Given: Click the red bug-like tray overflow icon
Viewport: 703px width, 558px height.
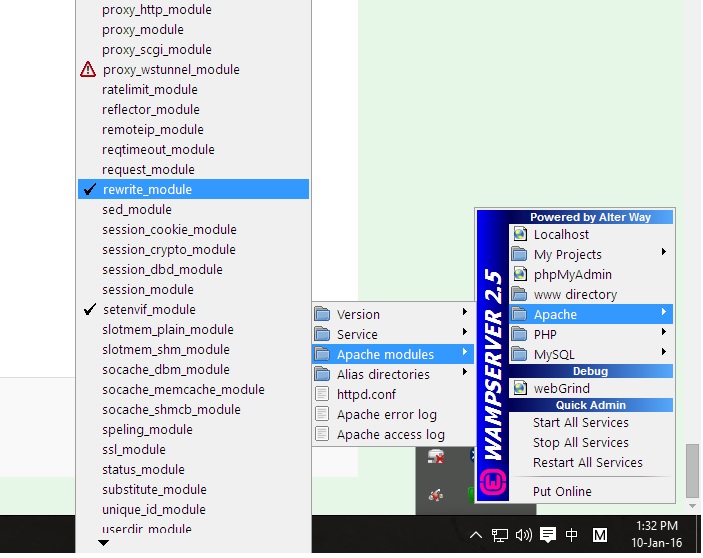Looking at the screenshot, I should (x=435, y=495).
